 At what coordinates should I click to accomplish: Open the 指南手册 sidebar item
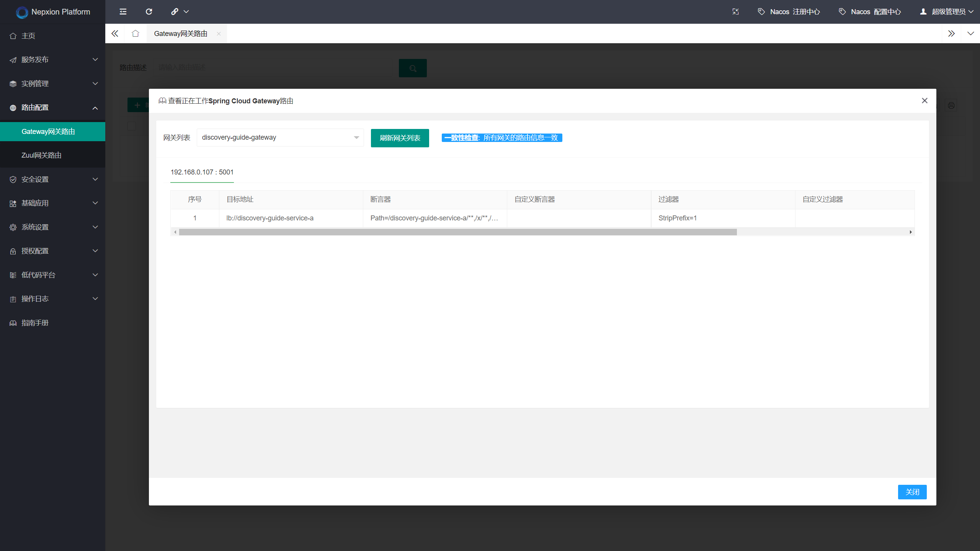pos(35,323)
